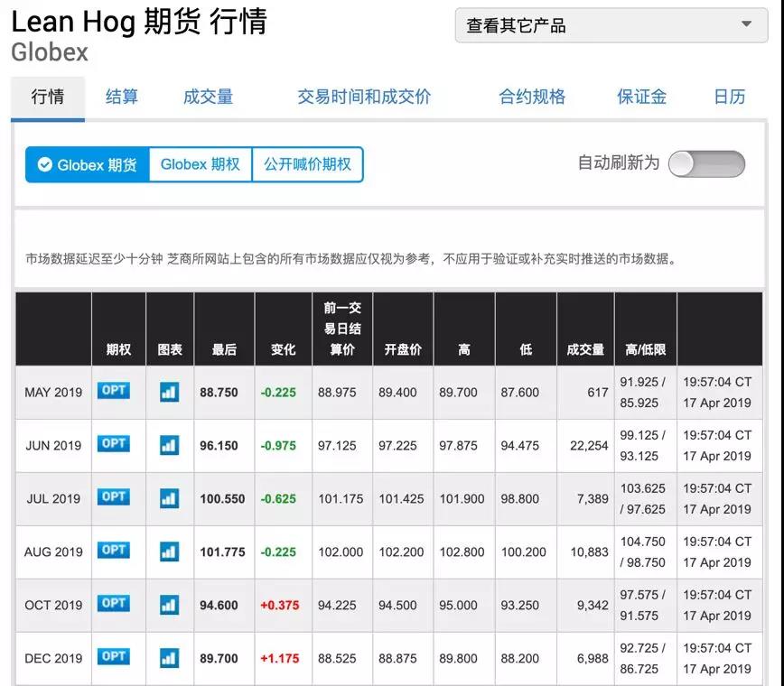Click last price 100.550
This screenshot has height=686, width=784.
coord(222,498)
